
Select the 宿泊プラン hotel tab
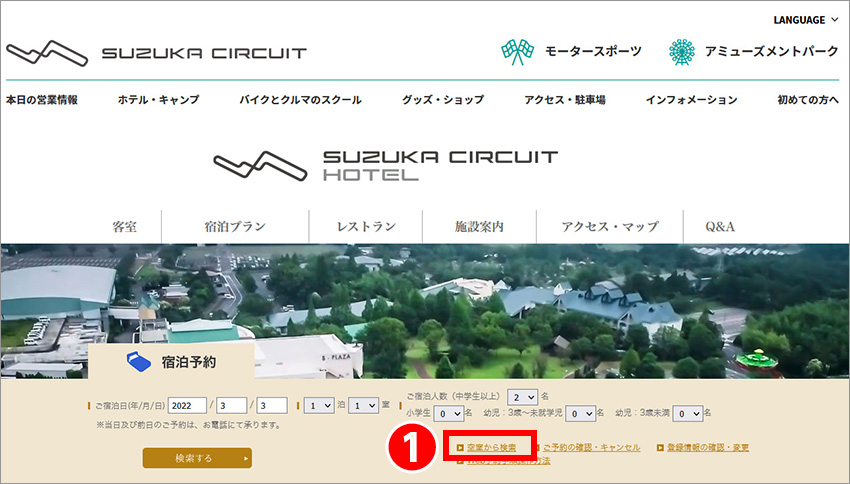[235, 227]
